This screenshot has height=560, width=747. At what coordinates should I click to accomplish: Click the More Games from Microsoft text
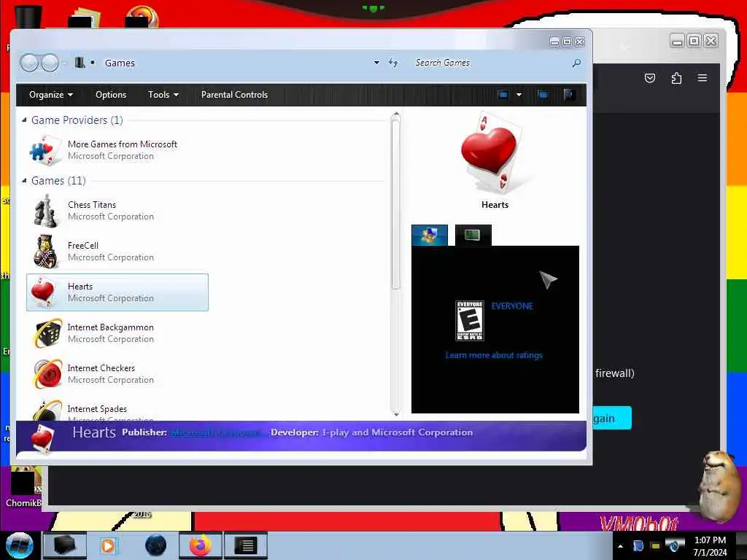click(123, 144)
